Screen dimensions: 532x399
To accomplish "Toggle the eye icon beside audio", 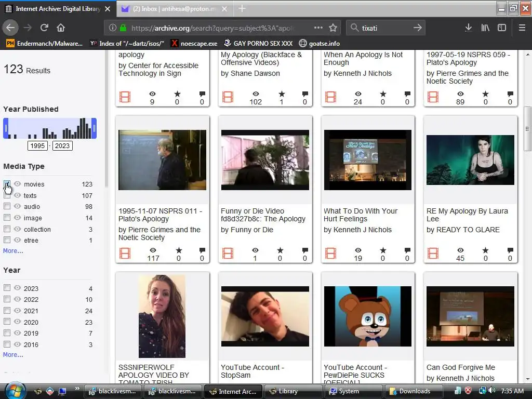I will pyautogui.click(x=17, y=206).
